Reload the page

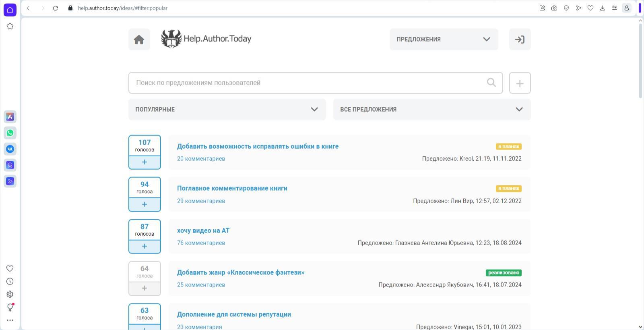[x=56, y=8]
